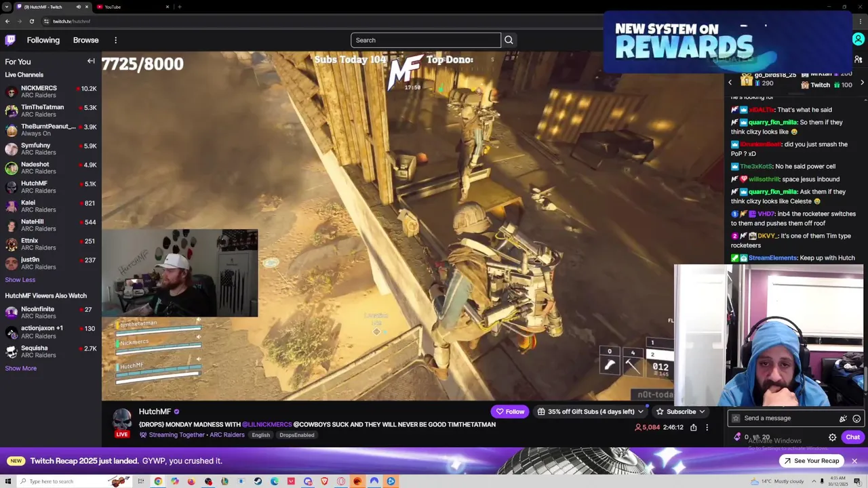Click the star icon in message field

pos(736,418)
